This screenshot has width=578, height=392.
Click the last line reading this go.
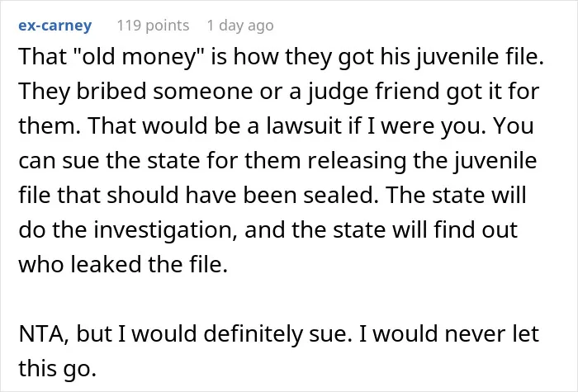(x=58, y=368)
